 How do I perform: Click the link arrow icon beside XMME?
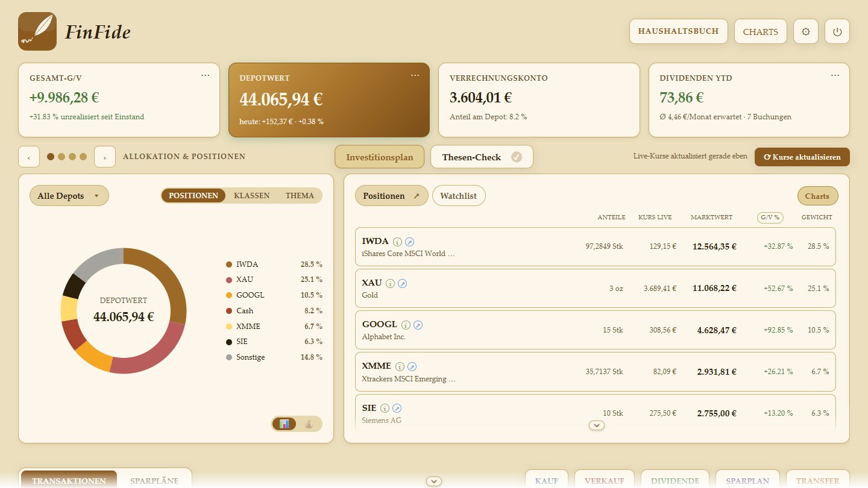pos(412,366)
